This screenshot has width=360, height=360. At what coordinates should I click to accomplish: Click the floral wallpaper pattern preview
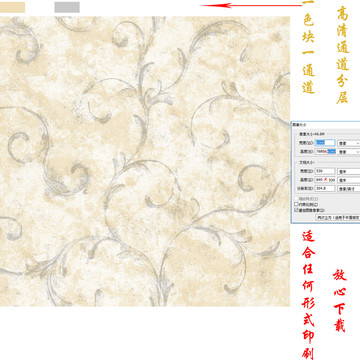145,161
